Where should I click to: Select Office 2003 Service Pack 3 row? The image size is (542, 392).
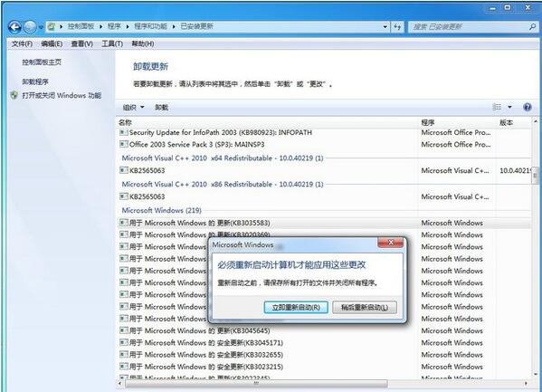pos(325,145)
